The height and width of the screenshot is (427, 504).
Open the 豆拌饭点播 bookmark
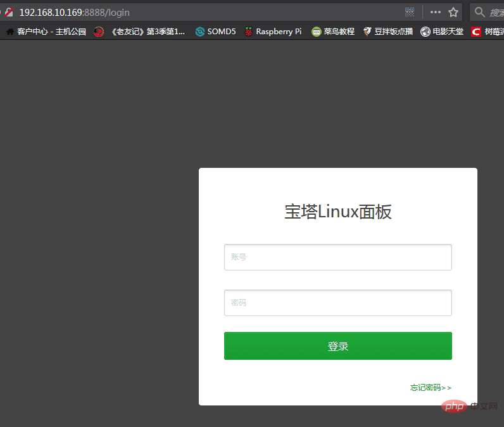(x=388, y=32)
